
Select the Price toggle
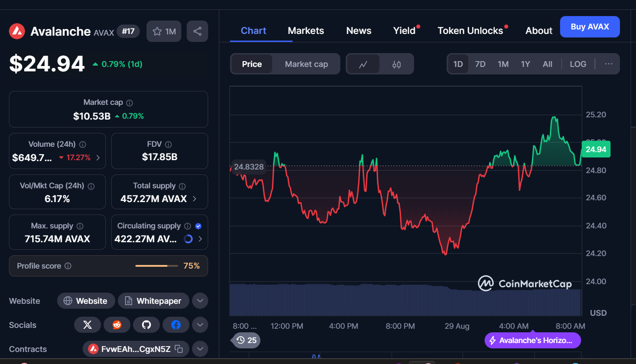(x=252, y=64)
